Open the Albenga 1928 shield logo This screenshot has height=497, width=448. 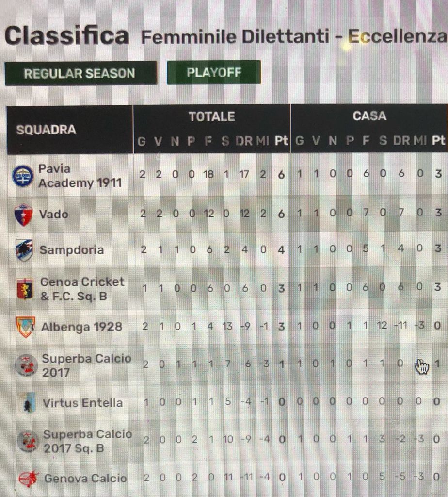click(x=26, y=327)
